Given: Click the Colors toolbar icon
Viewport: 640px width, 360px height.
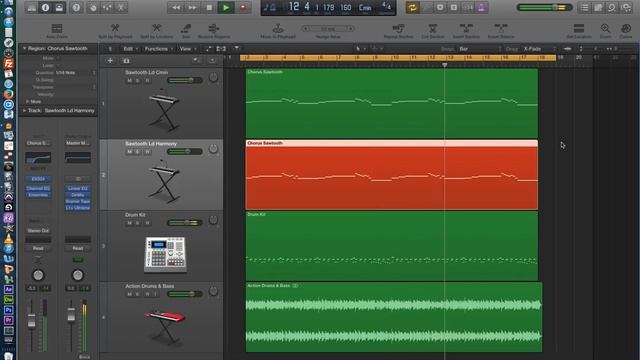Looking at the screenshot, I should pyautogui.click(x=626, y=31).
